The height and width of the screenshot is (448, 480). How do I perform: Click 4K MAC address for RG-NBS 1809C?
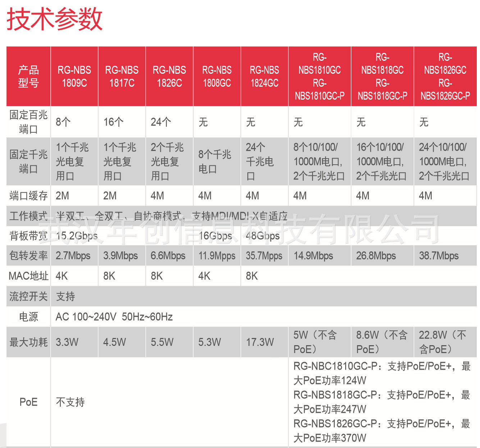click(61, 276)
